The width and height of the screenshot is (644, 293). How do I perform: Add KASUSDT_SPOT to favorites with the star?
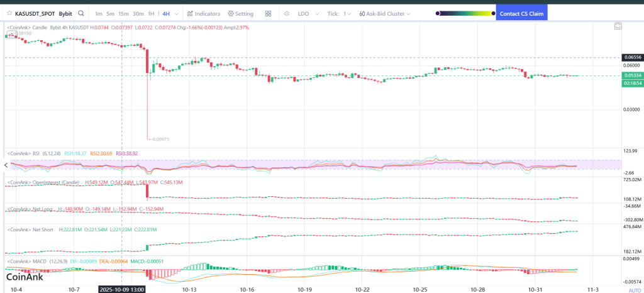[9, 13]
